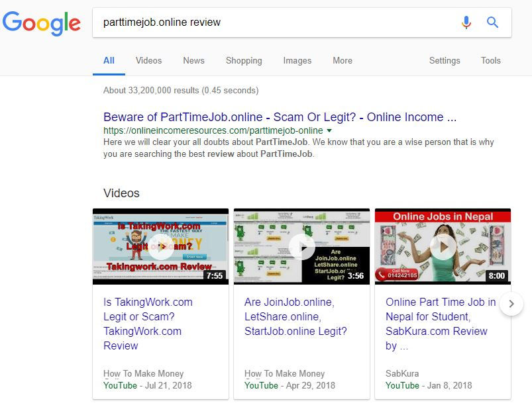The image size is (532, 413).
Task: Click the 'Videos' section heading
Action: click(121, 193)
